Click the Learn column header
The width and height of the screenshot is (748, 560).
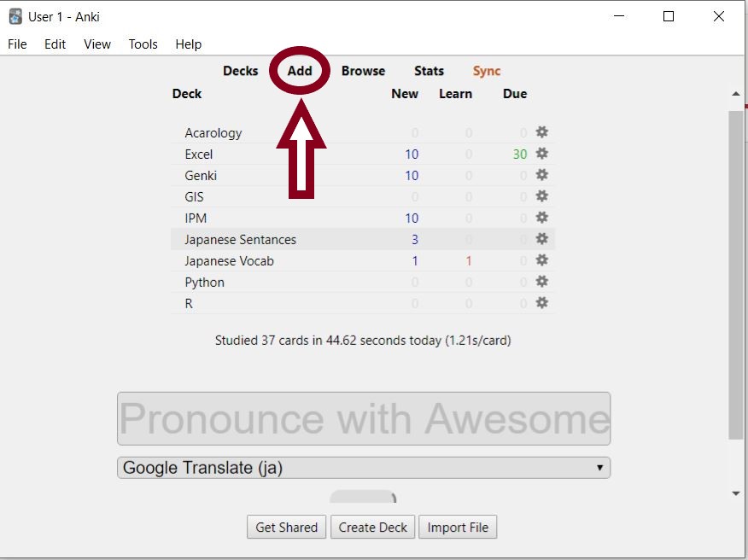pos(456,94)
